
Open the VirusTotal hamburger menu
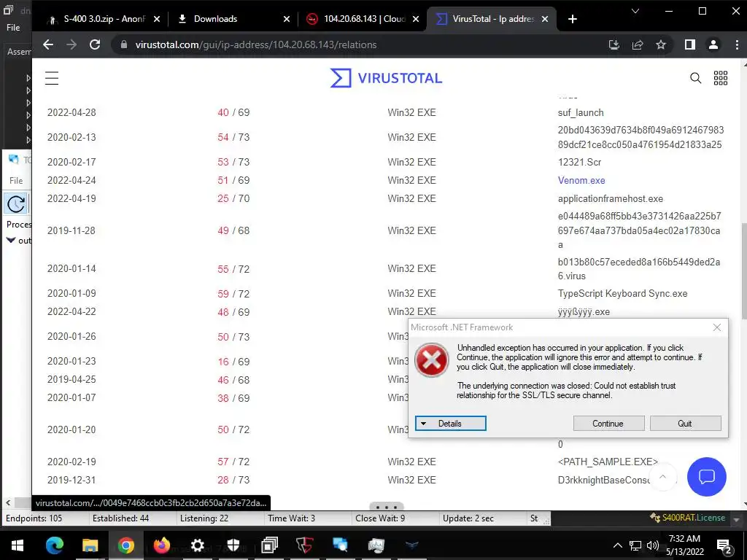(x=52, y=78)
